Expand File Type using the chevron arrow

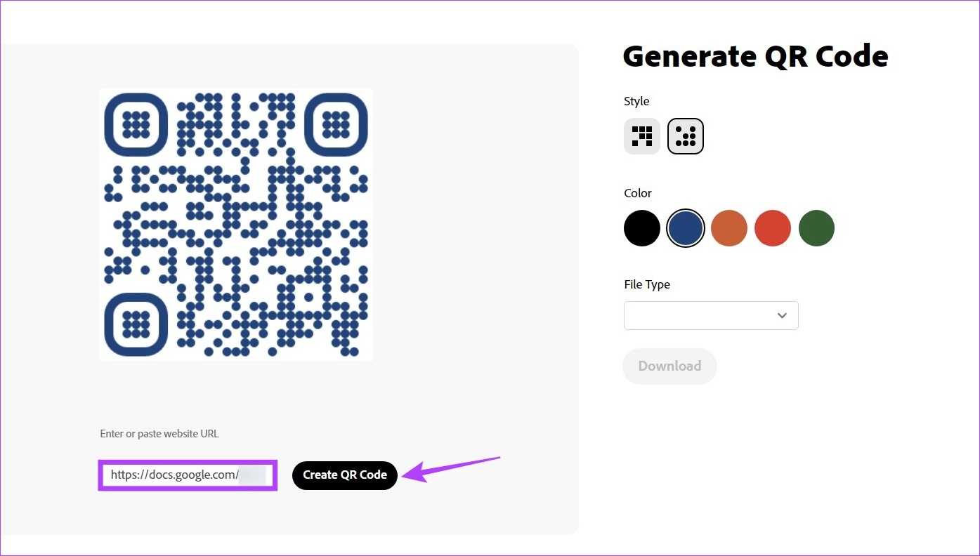(782, 316)
